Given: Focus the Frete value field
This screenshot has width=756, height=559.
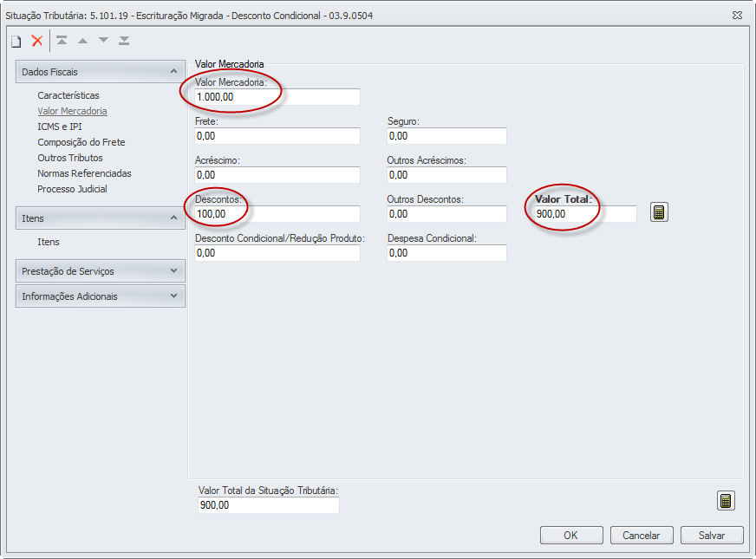Looking at the screenshot, I should [277, 136].
